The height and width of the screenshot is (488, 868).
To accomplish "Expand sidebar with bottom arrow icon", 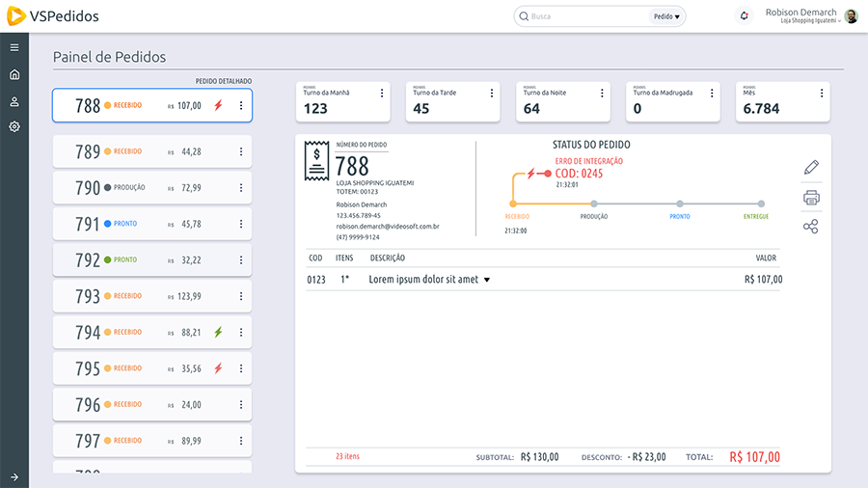I will pos(14,476).
